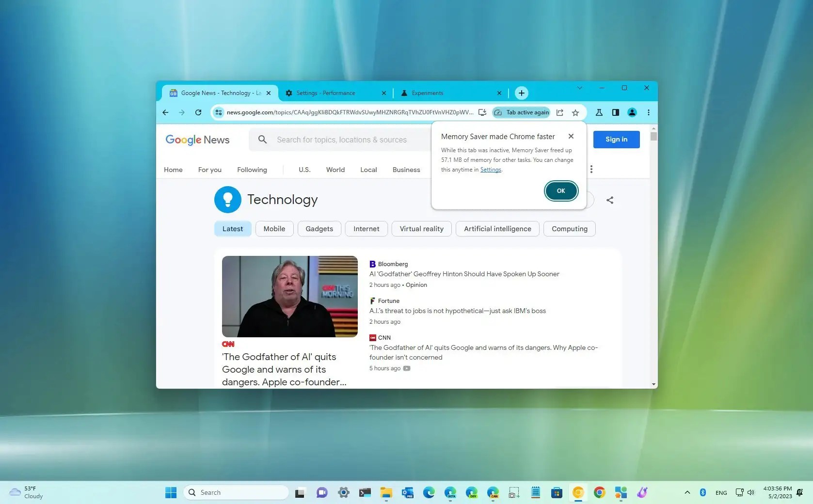
Task: Select the Artificial intelligence filter chip
Action: (497, 228)
